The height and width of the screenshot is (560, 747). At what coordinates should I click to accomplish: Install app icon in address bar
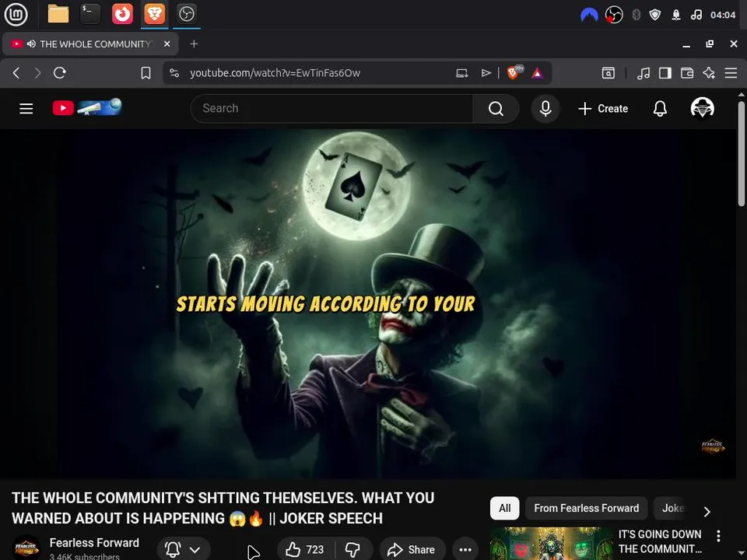click(x=462, y=73)
